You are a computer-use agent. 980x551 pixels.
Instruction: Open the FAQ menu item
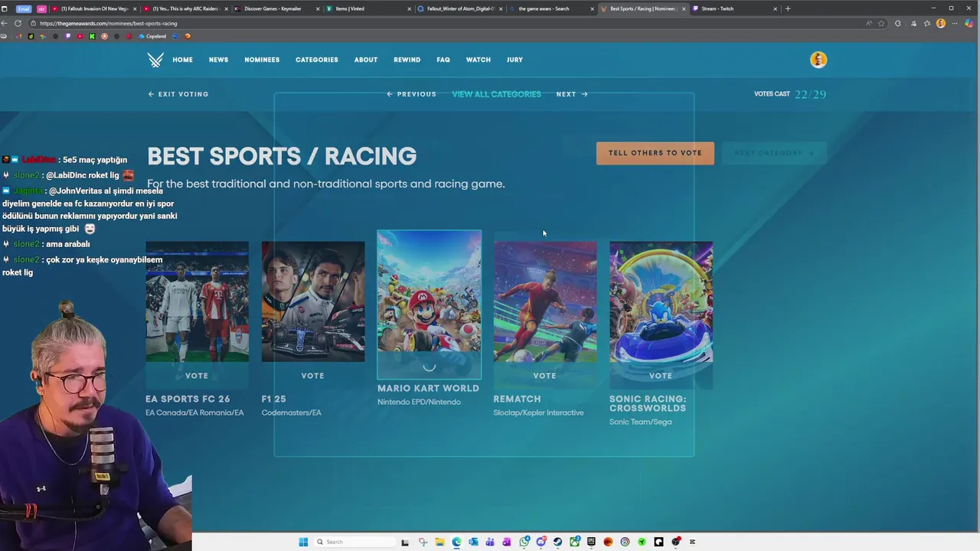(443, 60)
